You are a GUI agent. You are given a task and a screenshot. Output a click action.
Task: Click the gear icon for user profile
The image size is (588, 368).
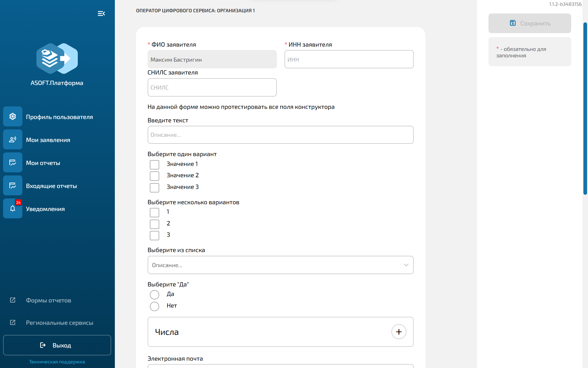coord(13,117)
